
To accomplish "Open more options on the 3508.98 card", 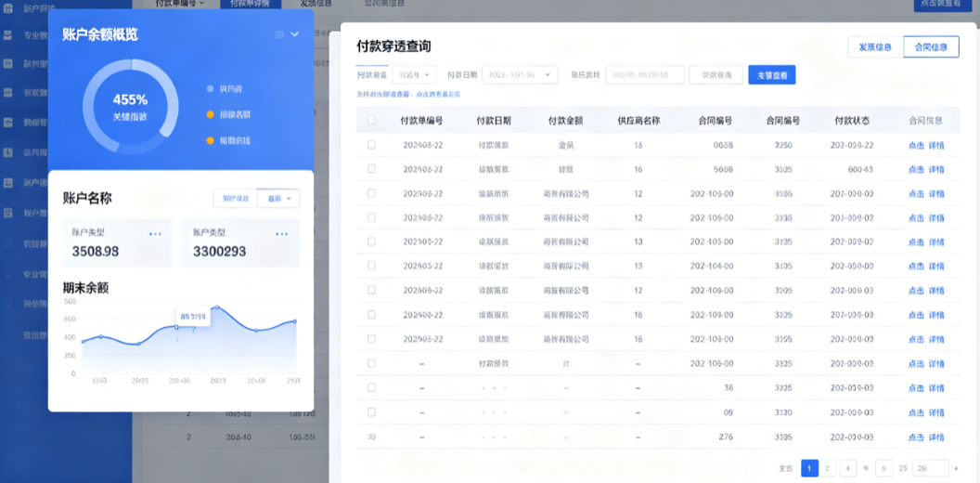I will [156, 234].
